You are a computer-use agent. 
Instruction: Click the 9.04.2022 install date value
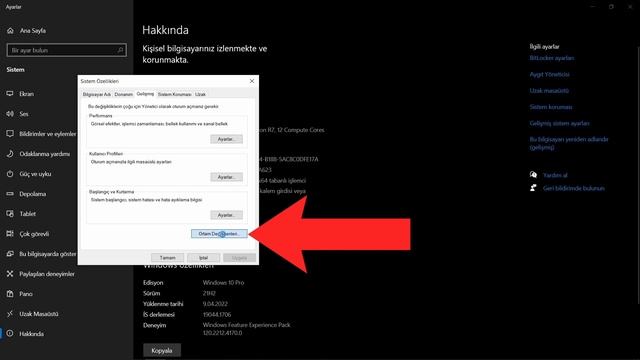(x=215, y=304)
